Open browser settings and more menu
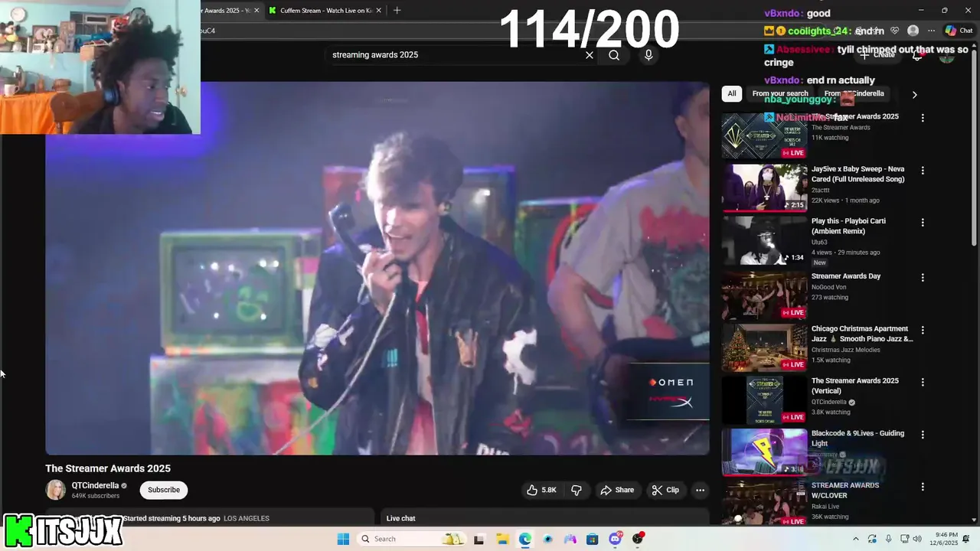Image resolution: width=980 pixels, height=551 pixels. [x=931, y=31]
